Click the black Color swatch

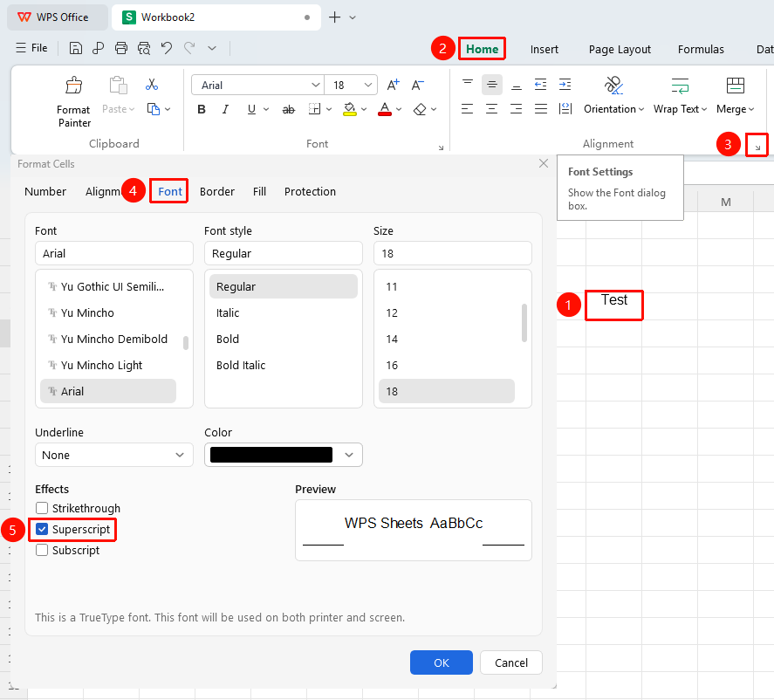271,455
